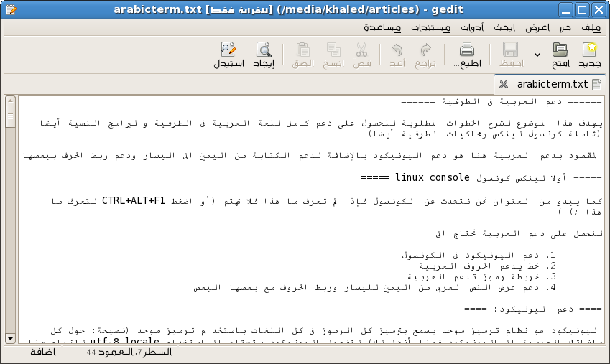Open the Help (مساعدة) menu
Screen dimensions: 610x364
point(383,28)
